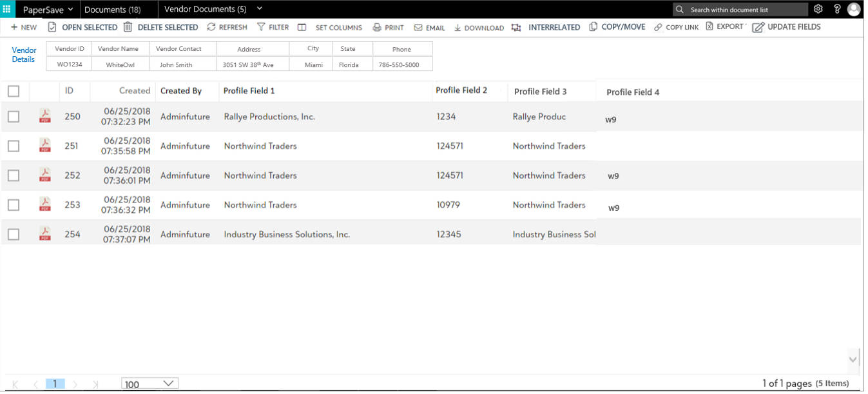This screenshot has width=868, height=394.
Task: Click the settings gear icon
Action: click(818, 9)
